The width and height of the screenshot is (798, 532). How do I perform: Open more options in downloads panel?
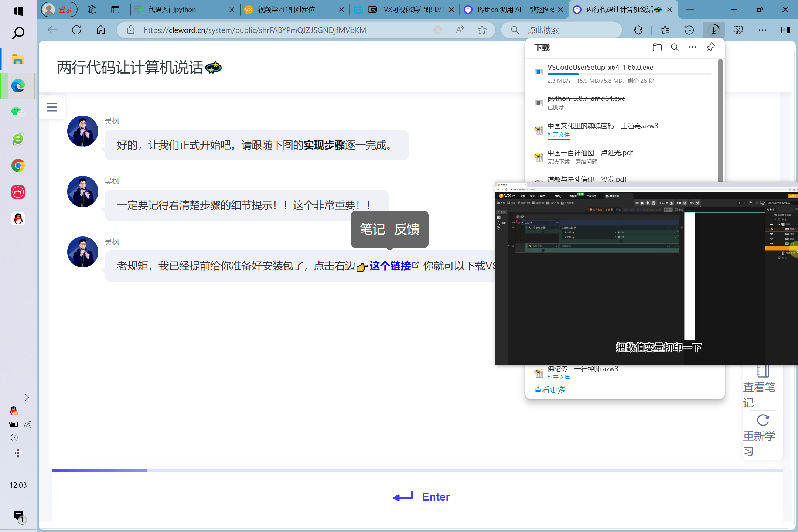[693, 47]
